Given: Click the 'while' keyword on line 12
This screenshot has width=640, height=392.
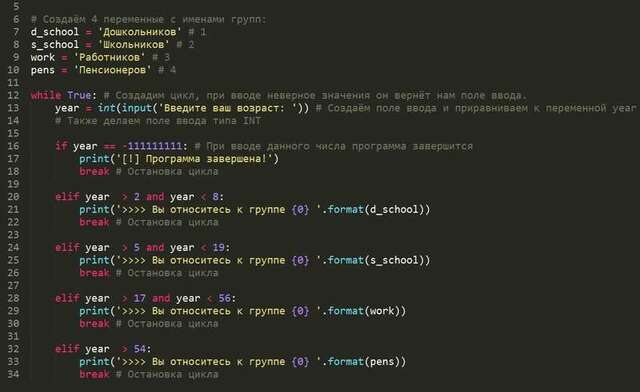Looking at the screenshot, I should pyautogui.click(x=46, y=95).
